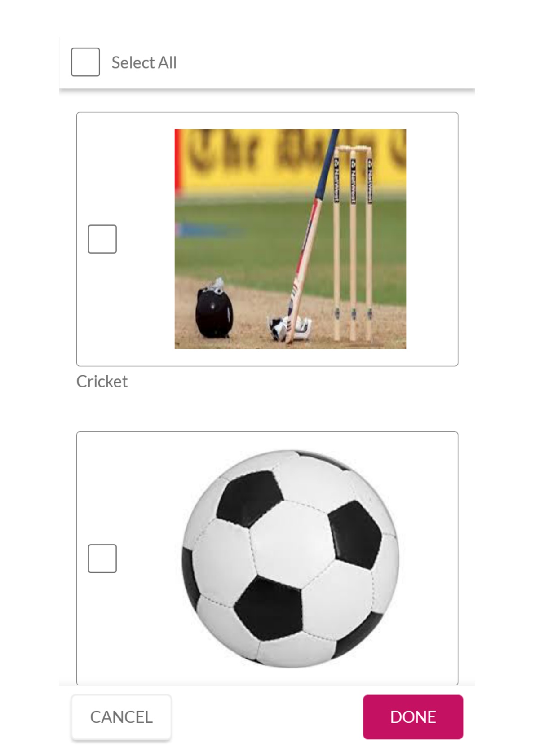Image resolution: width=535 pixels, height=756 pixels.
Task: Tap the DONE button
Action: pos(413,717)
